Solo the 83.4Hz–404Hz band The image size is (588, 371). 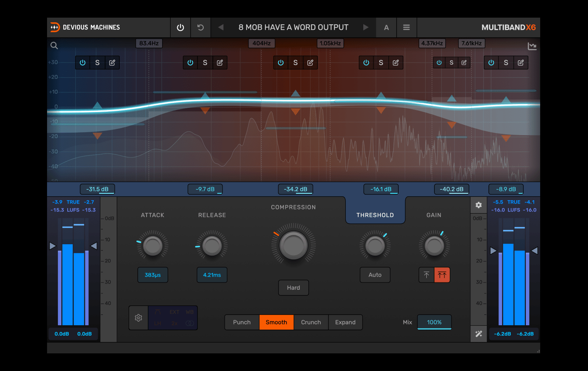[205, 63]
